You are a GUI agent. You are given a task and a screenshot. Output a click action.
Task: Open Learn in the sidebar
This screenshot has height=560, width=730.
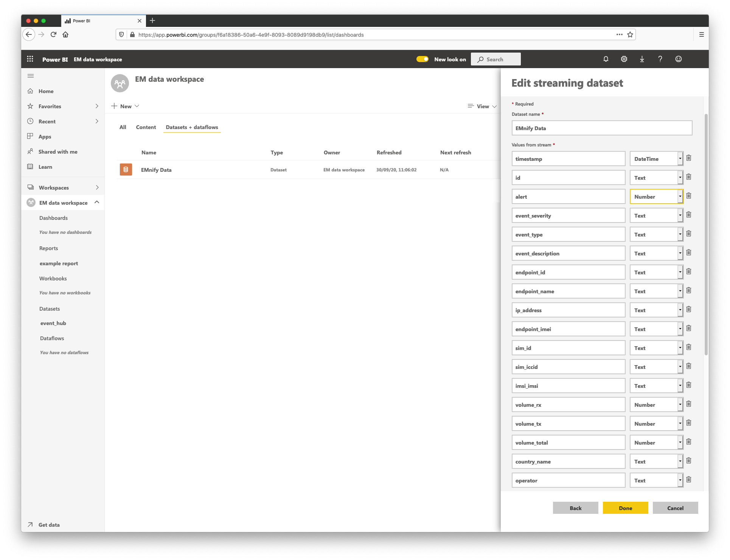pos(45,167)
